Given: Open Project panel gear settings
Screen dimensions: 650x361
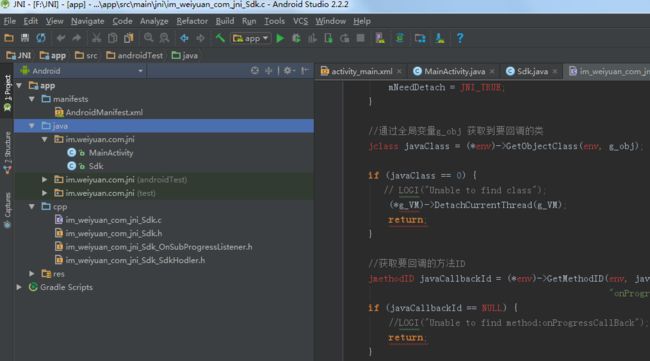Looking at the screenshot, I should 289,71.
